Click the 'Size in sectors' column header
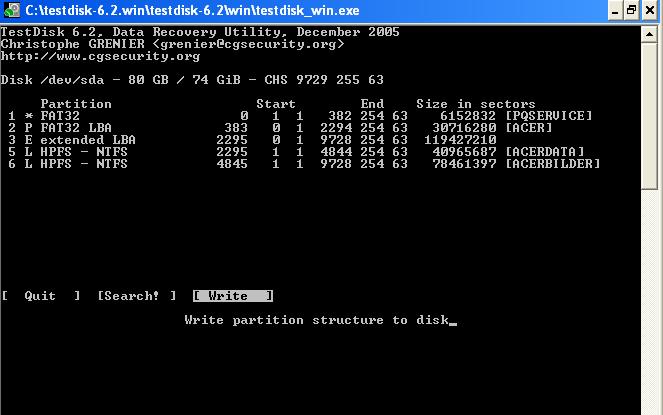The height and width of the screenshot is (415, 663). coord(476,104)
